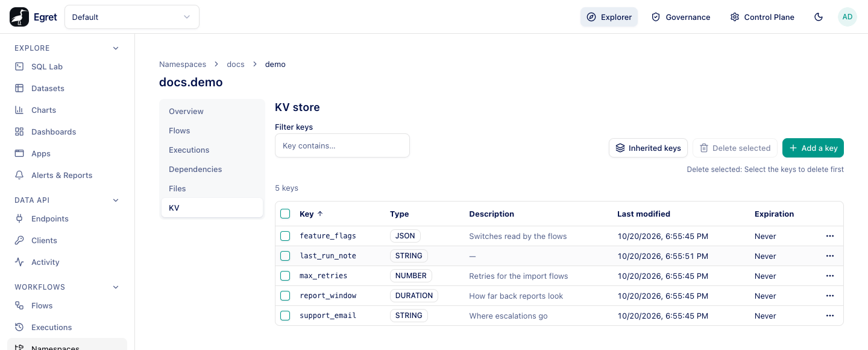Image resolution: width=868 pixels, height=350 pixels.
Task: Go to Namespaces breadcrumb link
Action: pyautogui.click(x=183, y=64)
